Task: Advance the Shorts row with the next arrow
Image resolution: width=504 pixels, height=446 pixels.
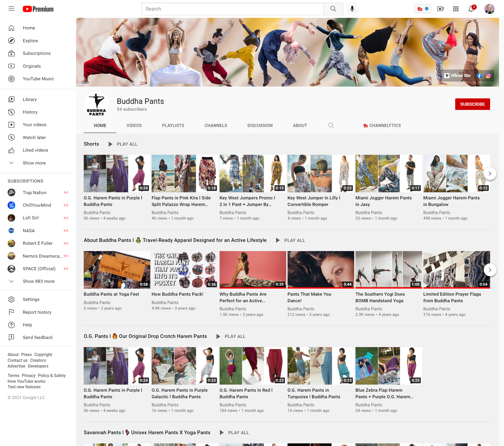Action: tap(490, 174)
